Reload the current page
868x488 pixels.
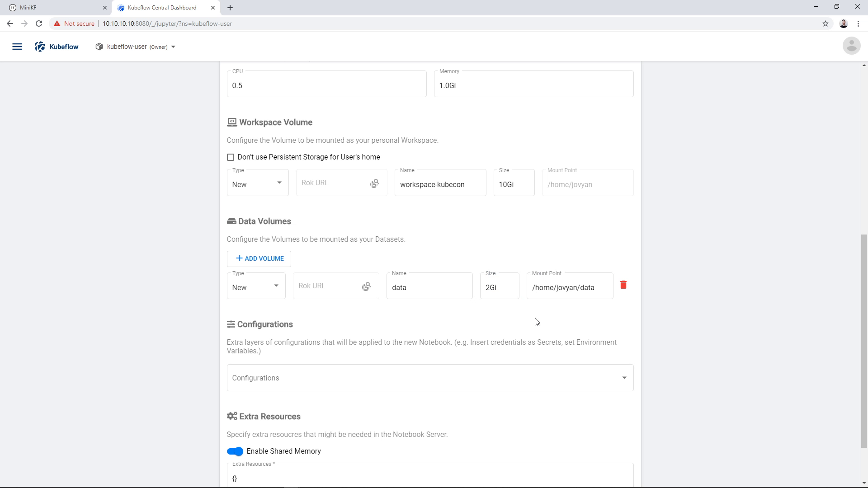point(39,23)
